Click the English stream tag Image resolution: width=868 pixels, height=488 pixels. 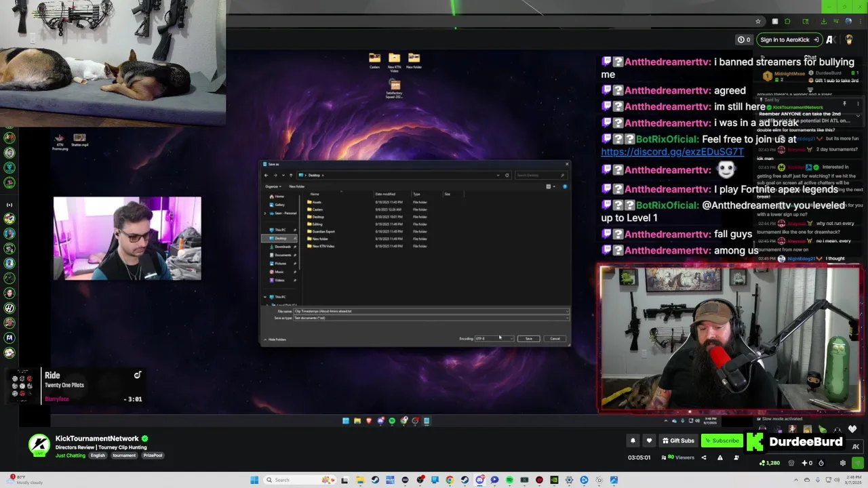[98, 455]
